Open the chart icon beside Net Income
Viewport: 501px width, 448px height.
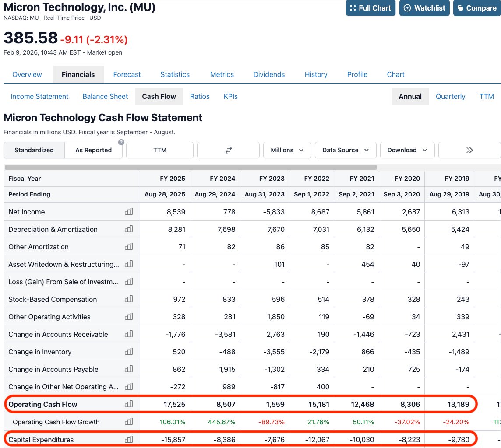128,211
